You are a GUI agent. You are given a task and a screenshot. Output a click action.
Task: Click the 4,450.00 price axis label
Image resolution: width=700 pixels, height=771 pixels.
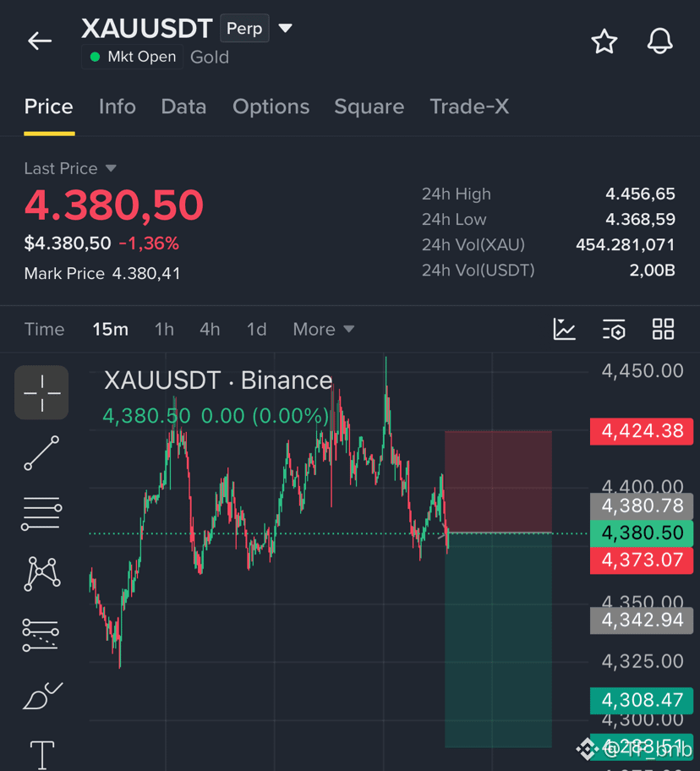[x=643, y=371]
